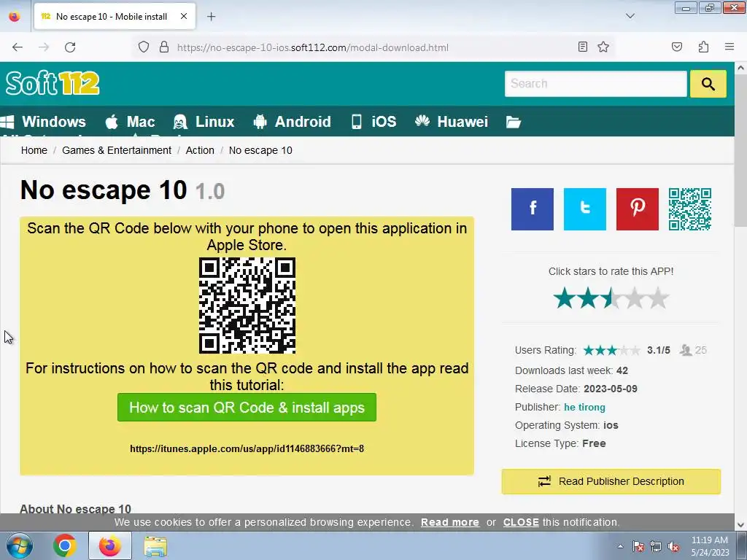The width and height of the screenshot is (747, 560).
Task: Share on Facebook icon
Action: tap(532, 209)
